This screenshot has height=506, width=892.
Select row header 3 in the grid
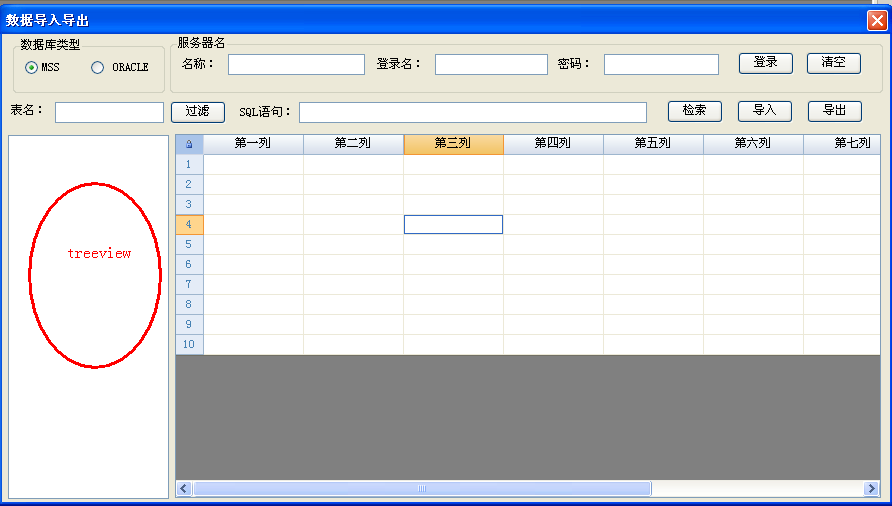coord(189,204)
